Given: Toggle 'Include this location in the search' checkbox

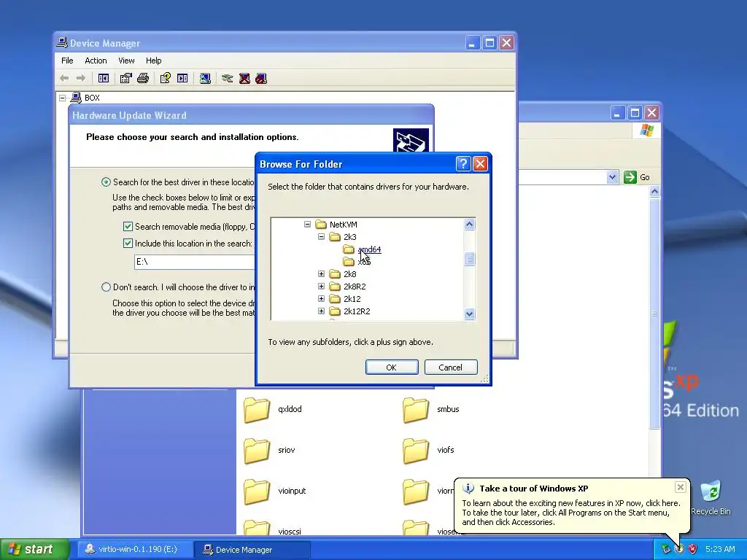Looking at the screenshot, I should pos(128,243).
